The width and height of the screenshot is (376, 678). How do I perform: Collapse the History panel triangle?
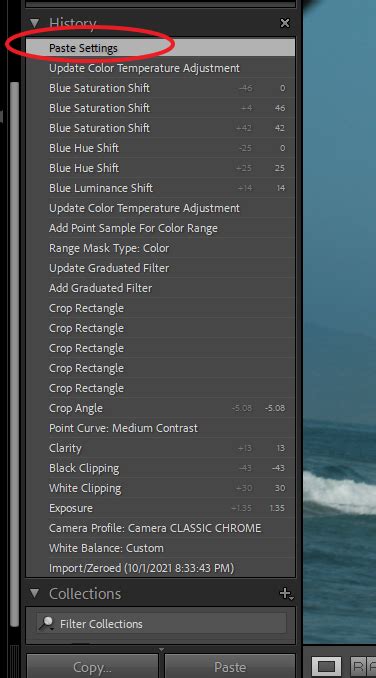pos(35,22)
